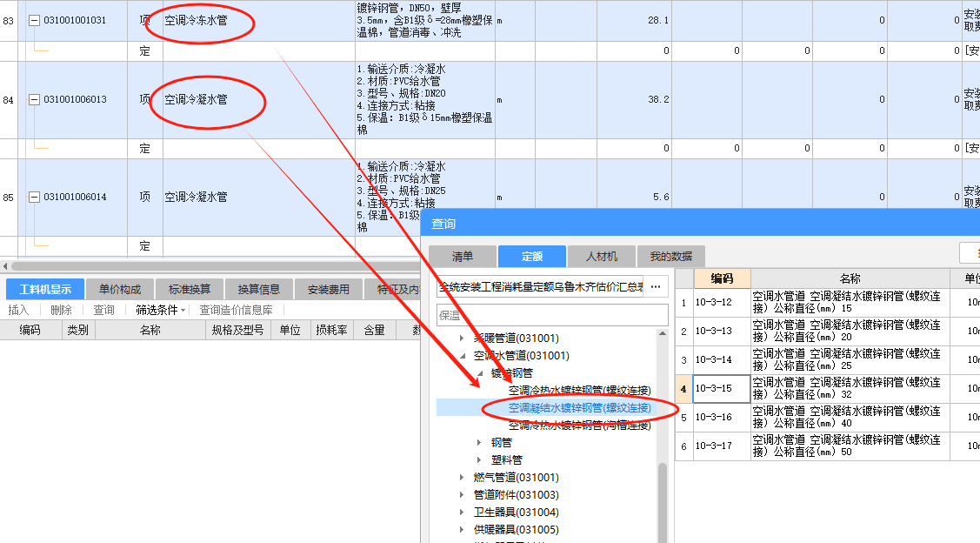Open the 筛选条件 dropdown
Viewport: 980px width, 543px height.
tap(161, 310)
